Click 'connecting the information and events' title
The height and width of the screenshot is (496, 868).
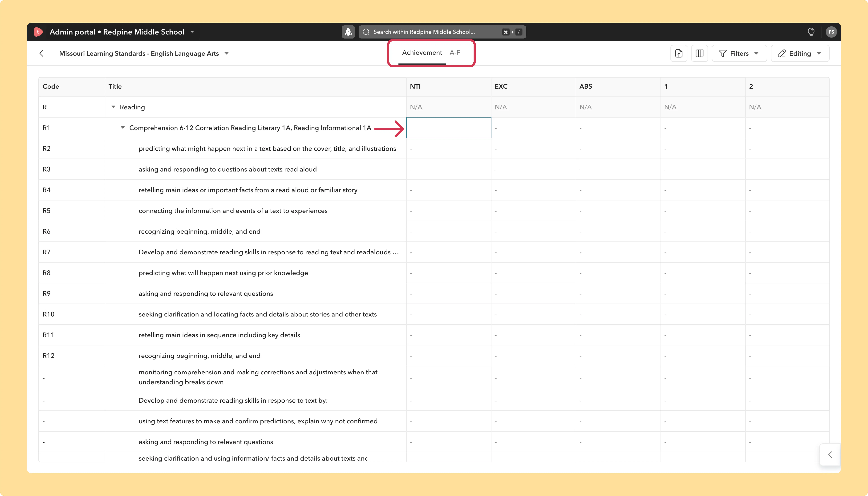pos(233,211)
